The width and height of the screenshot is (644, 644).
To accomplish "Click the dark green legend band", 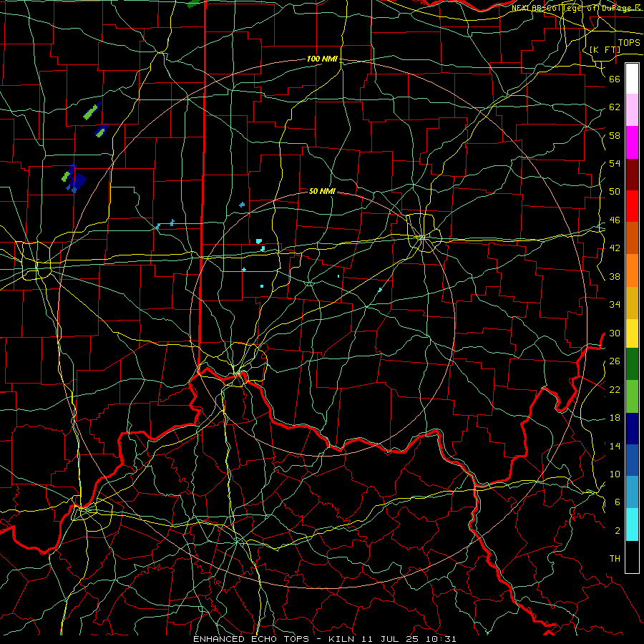I will pos(632,364).
